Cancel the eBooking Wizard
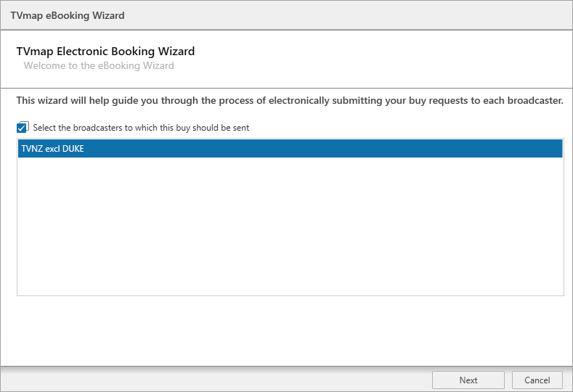 point(537,380)
